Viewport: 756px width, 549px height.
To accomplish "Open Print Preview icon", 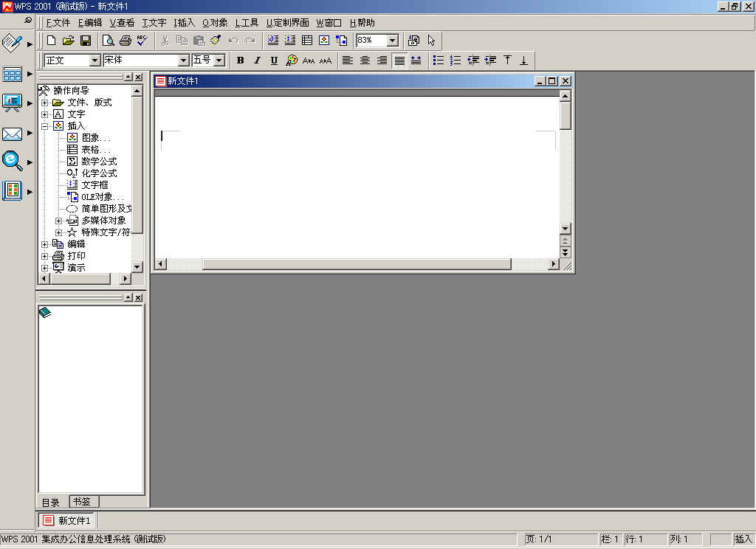I will tap(108, 41).
